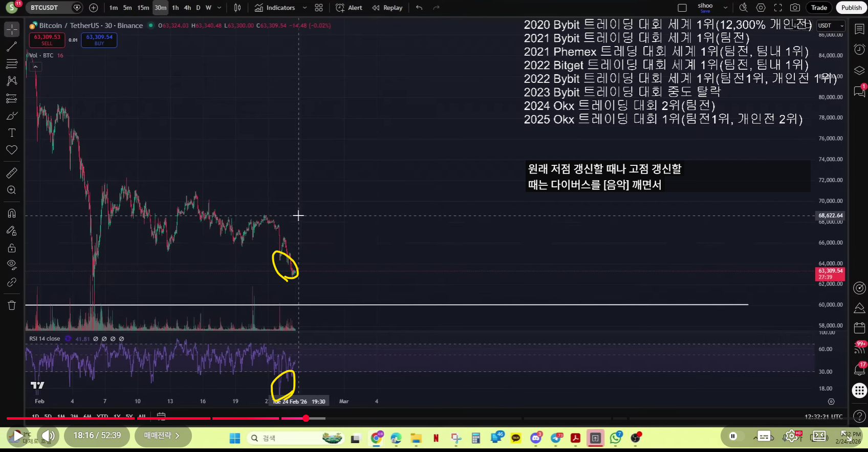This screenshot has height=452, width=868.
Task: Open the alerts clock icon in right sidebar
Action: tap(859, 50)
